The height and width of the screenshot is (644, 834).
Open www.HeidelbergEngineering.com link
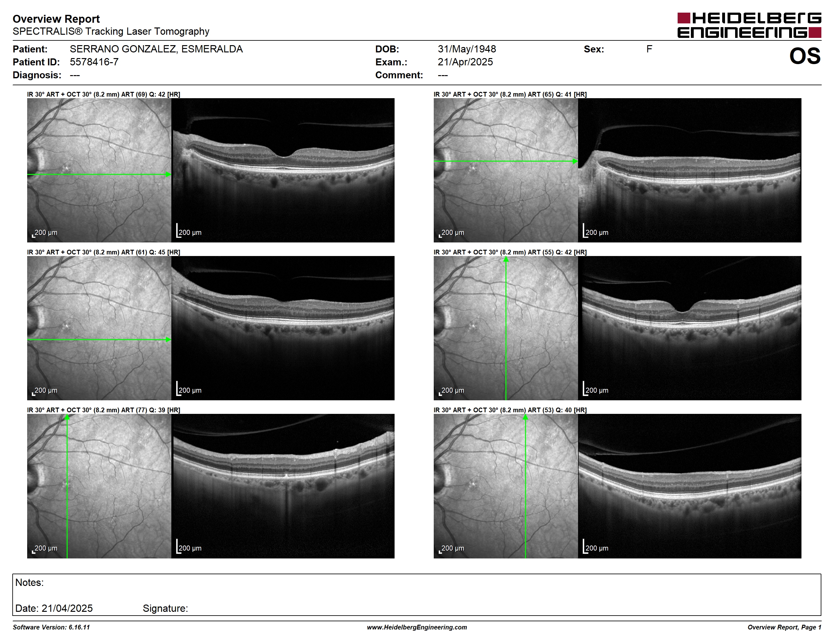click(x=417, y=627)
